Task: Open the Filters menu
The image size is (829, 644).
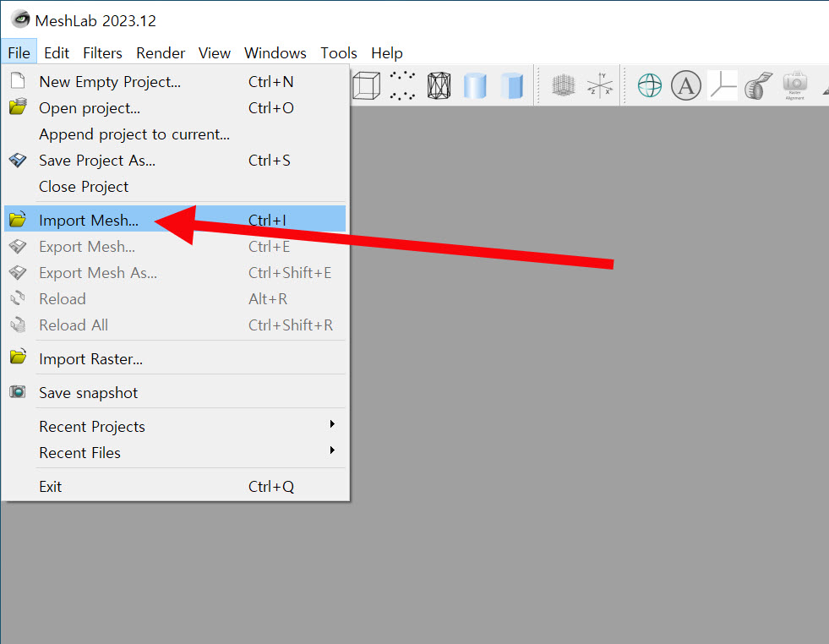Action: pos(102,53)
